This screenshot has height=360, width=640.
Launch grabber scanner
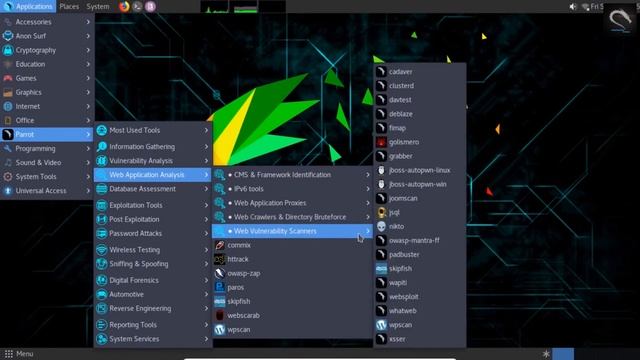pyautogui.click(x=420, y=156)
